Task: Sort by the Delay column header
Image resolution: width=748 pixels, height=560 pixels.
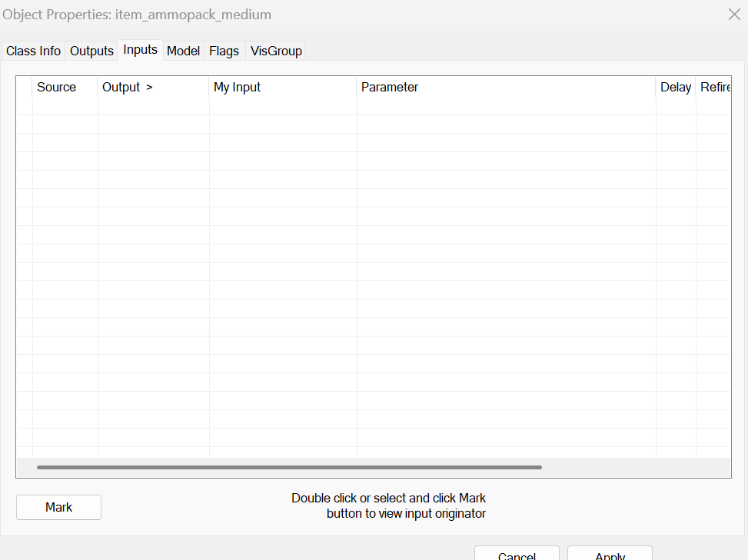Action: 676,88
